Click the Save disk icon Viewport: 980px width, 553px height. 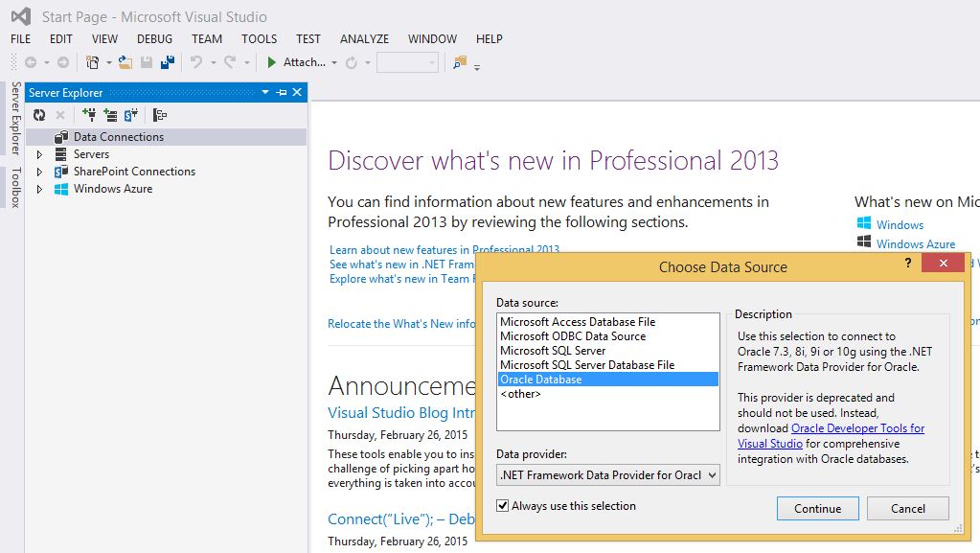pos(147,62)
